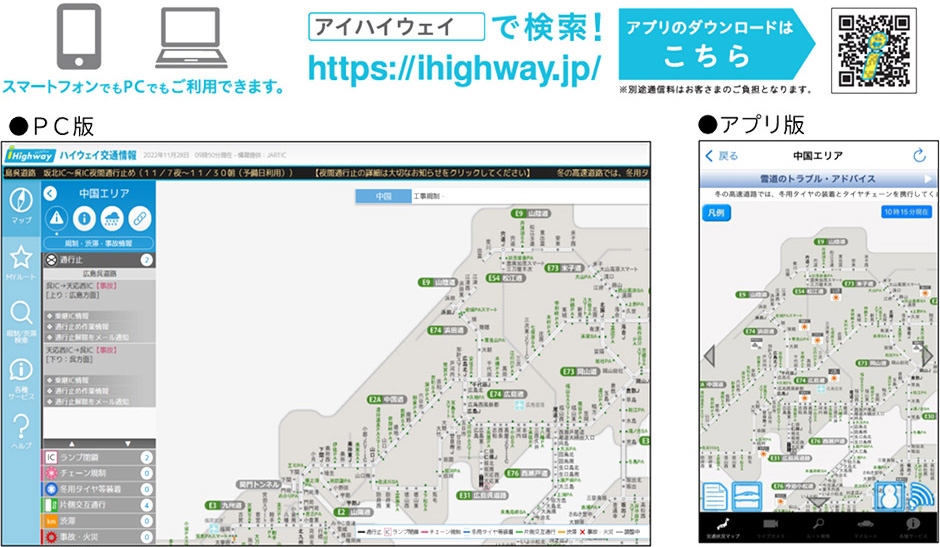Click the E31 広島呉道路 label on PC map
Image resolution: width=940 pixels, height=547 pixels.
click(483, 495)
